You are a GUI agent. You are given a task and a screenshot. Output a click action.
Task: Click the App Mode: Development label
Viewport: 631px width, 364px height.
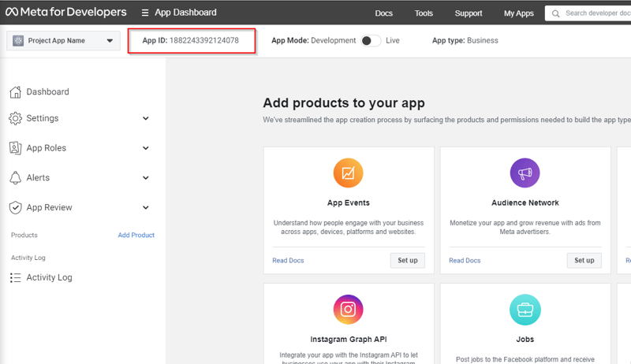tap(313, 41)
